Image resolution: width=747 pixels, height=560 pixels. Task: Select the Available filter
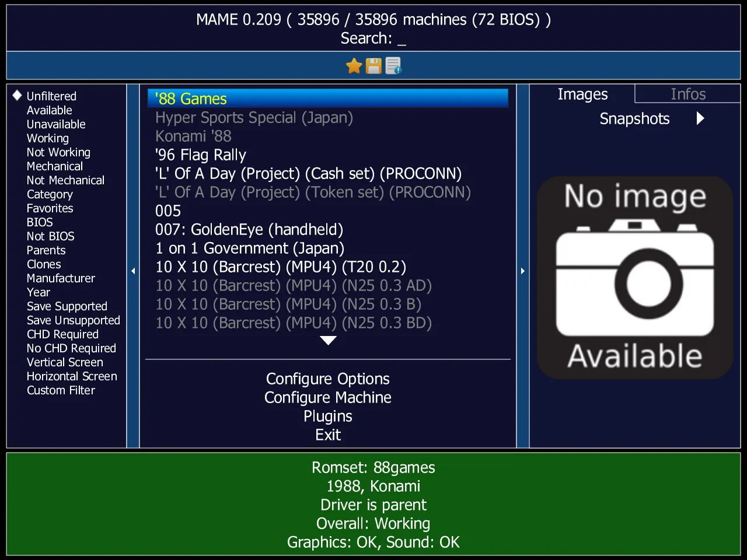49,110
